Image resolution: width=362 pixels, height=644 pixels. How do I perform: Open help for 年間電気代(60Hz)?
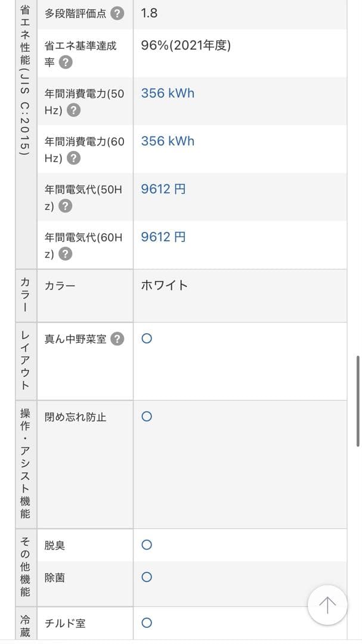(66, 253)
